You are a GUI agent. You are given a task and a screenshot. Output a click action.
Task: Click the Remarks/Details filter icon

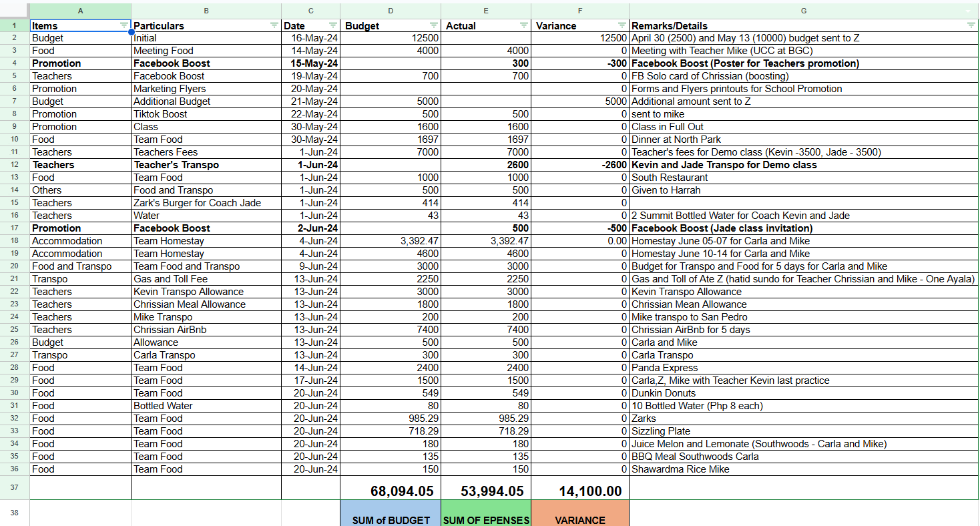971,25
